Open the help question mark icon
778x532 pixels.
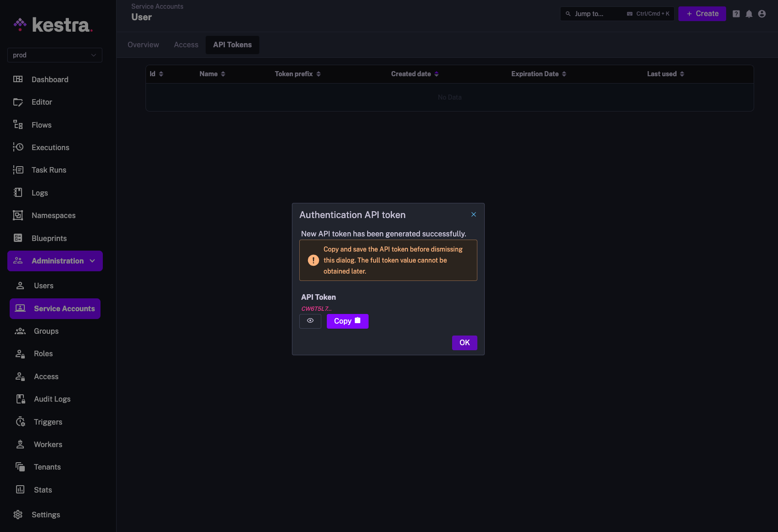(x=736, y=13)
